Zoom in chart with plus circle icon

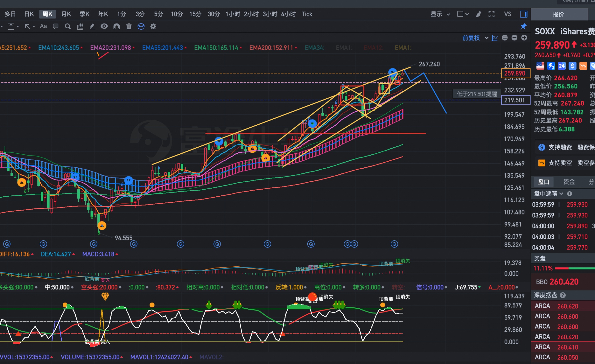524,38
